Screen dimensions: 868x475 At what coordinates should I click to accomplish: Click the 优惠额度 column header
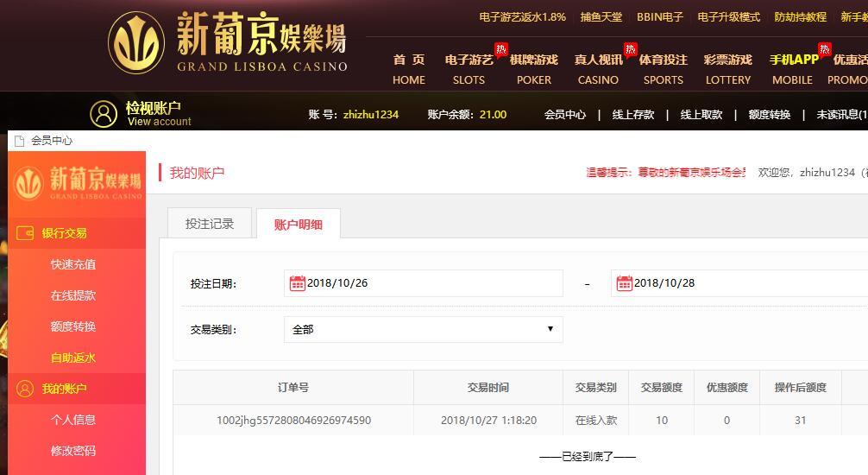pyautogui.click(x=726, y=388)
